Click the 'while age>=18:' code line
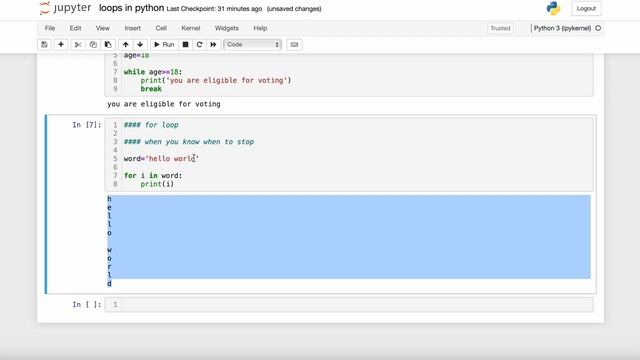 (x=153, y=72)
